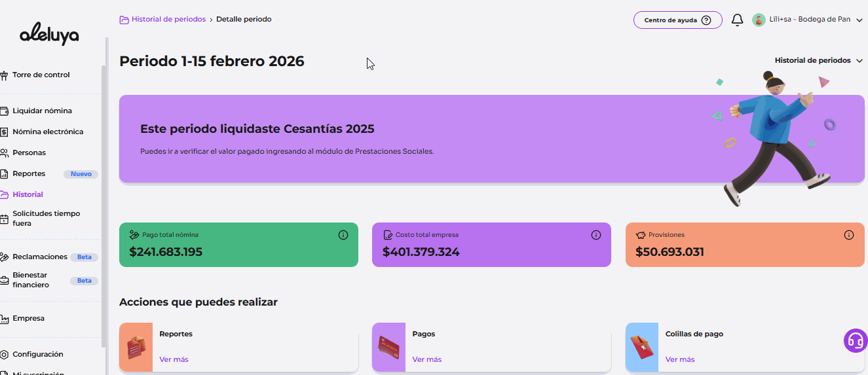The width and height of the screenshot is (868, 375).
Task: Select Nómina electrónica menu item
Action: pos(48,132)
